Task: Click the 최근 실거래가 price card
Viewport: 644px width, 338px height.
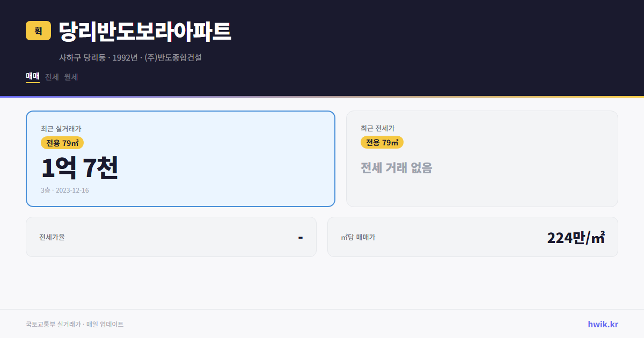Action: (x=180, y=158)
